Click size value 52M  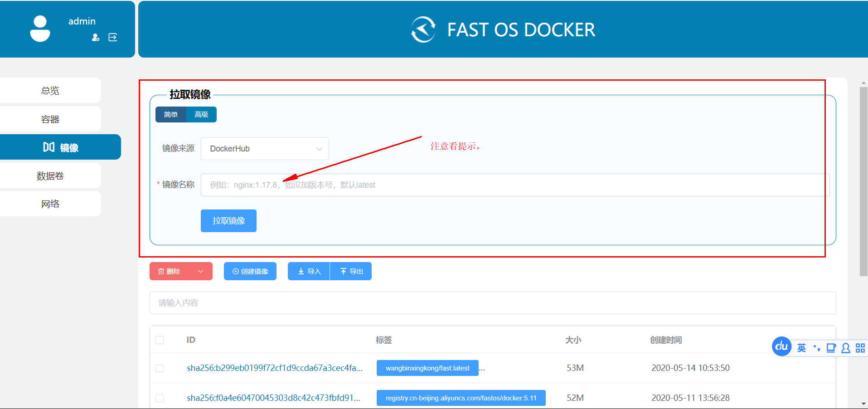pyautogui.click(x=575, y=398)
